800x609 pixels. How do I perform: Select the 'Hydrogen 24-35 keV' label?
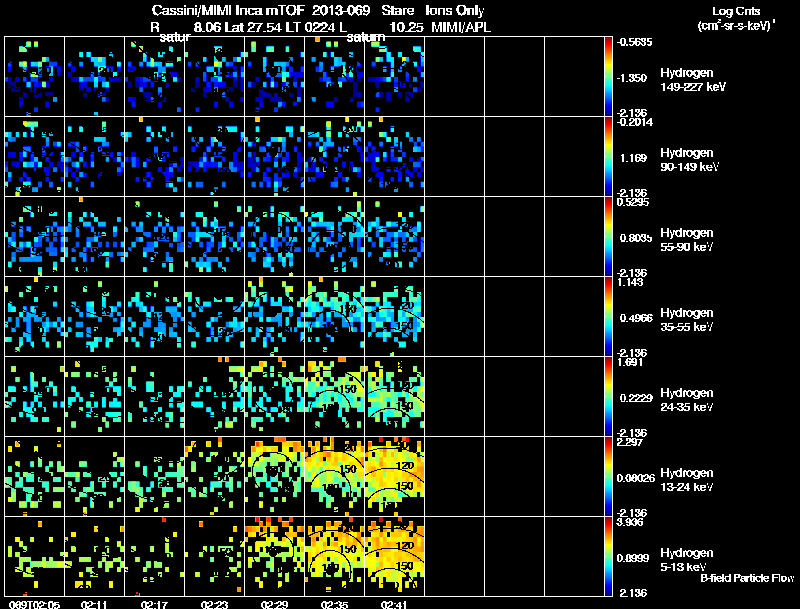(x=687, y=400)
